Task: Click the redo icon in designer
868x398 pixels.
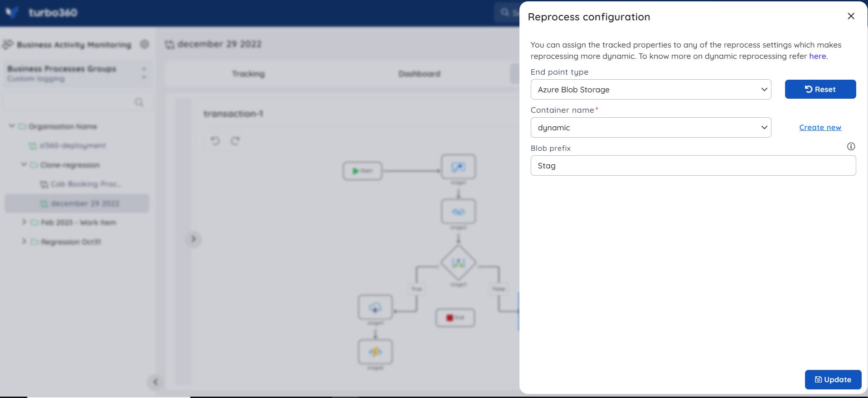Action: tap(235, 141)
